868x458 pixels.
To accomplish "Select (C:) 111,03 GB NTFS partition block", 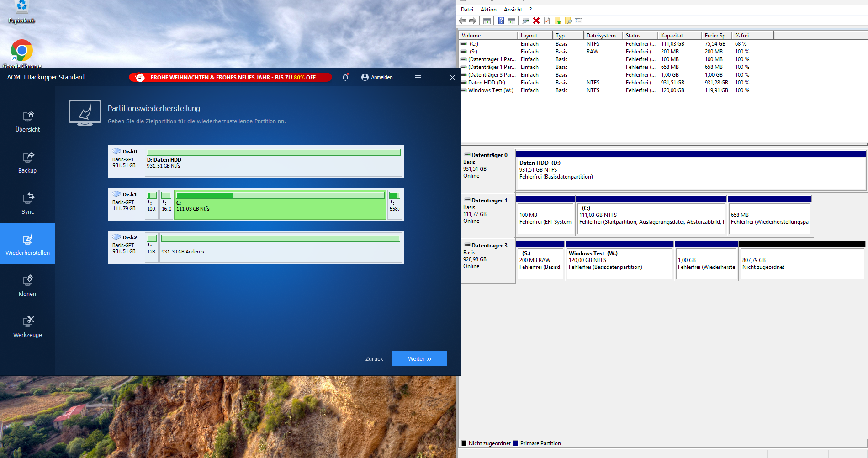I will (651, 215).
